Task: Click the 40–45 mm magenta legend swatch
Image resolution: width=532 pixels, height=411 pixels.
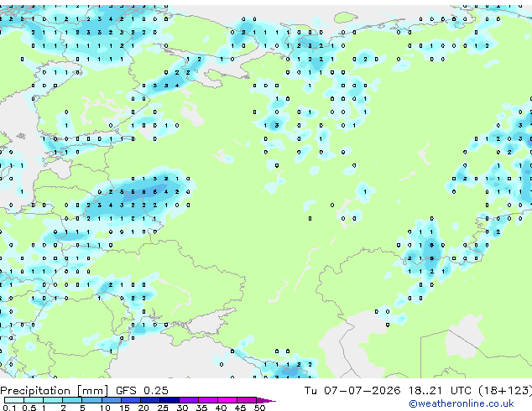Action: point(227,400)
